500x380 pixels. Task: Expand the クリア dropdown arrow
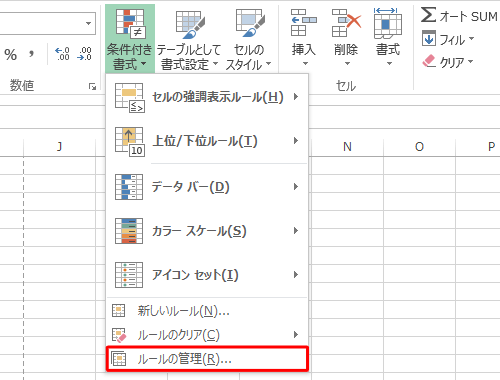coord(470,61)
